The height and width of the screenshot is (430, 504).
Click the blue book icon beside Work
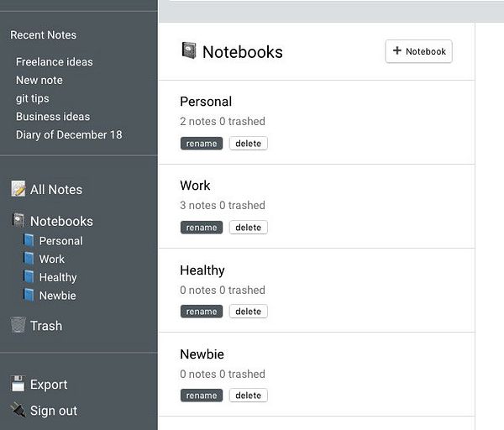(29, 259)
